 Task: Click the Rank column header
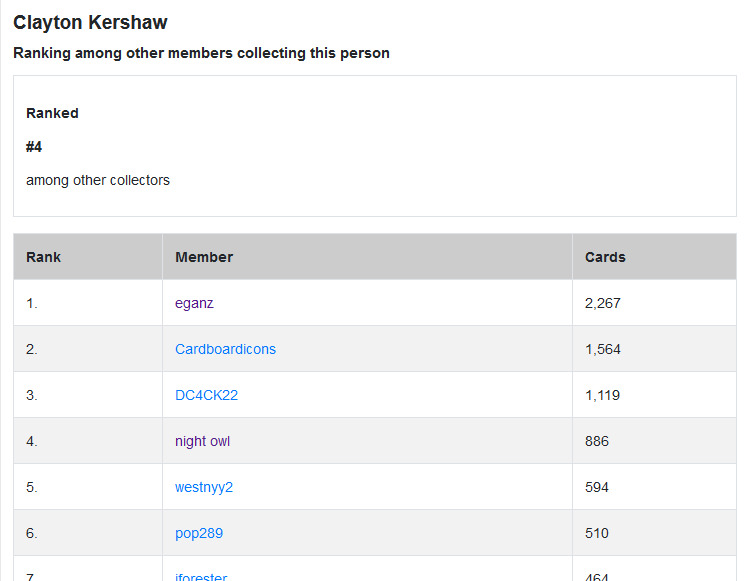pos(43,257)
